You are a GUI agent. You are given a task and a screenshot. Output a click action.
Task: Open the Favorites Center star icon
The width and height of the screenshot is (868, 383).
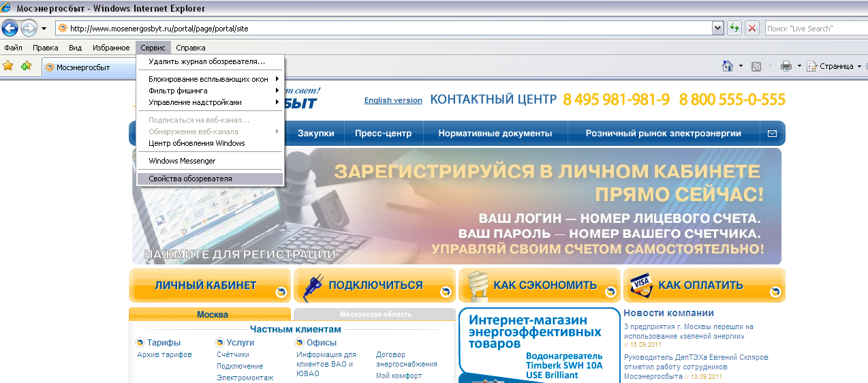click(x=8, y=66)
